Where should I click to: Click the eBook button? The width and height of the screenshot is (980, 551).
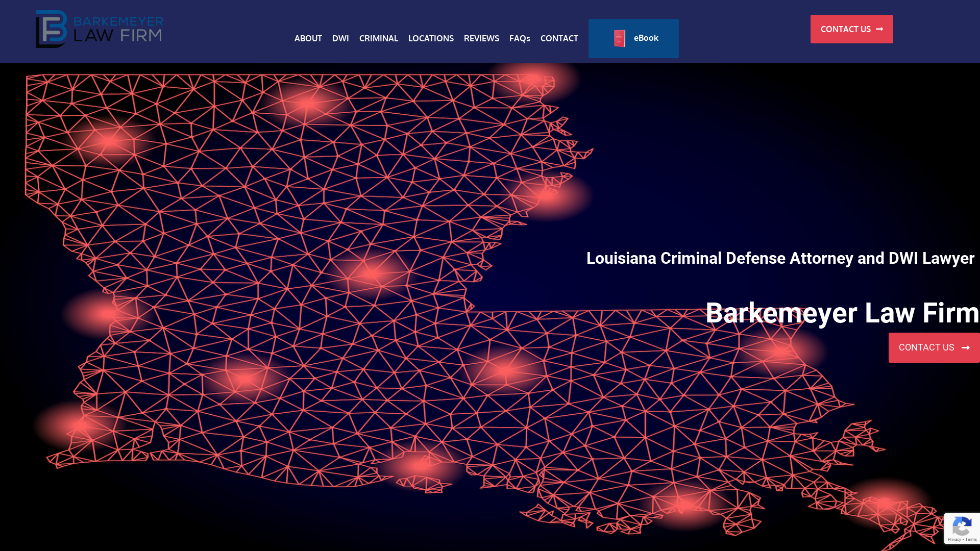[633, 38]
